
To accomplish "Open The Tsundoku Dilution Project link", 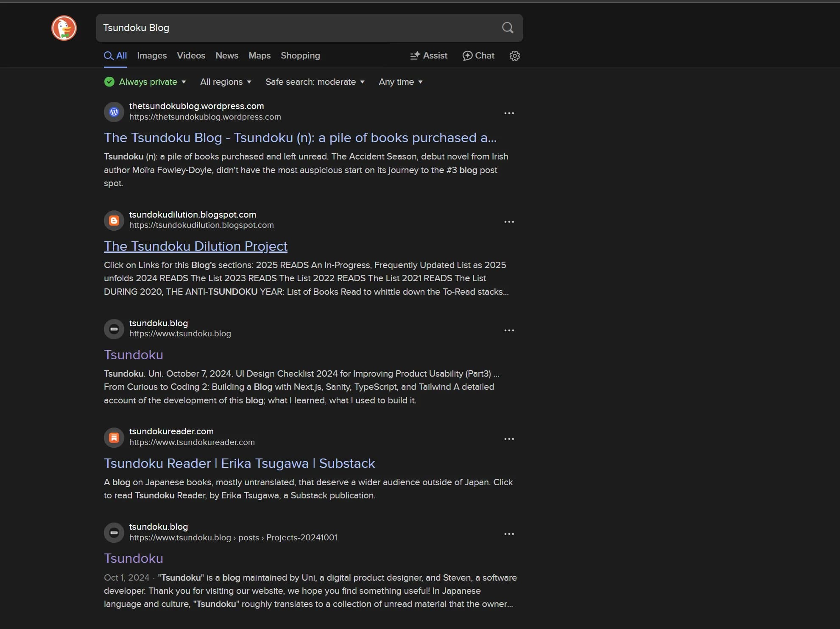I will coord(195,246).
